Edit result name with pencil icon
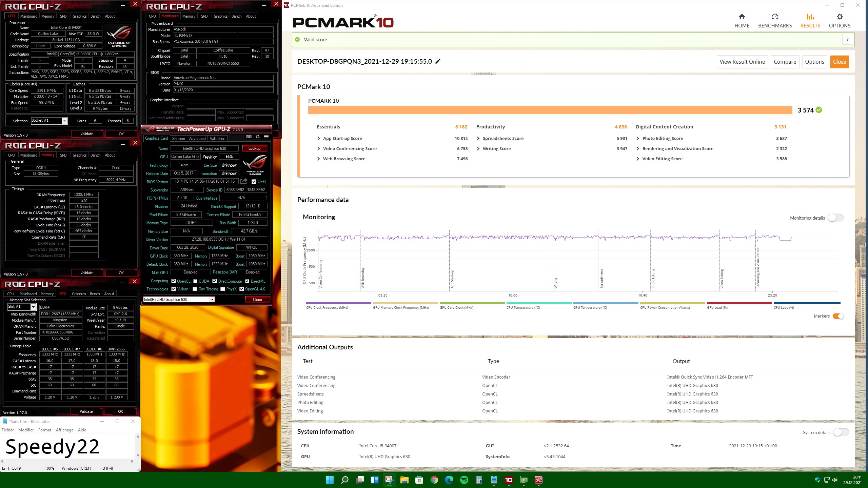This screenshot has height=488, width=868. [x=438, y=61]
